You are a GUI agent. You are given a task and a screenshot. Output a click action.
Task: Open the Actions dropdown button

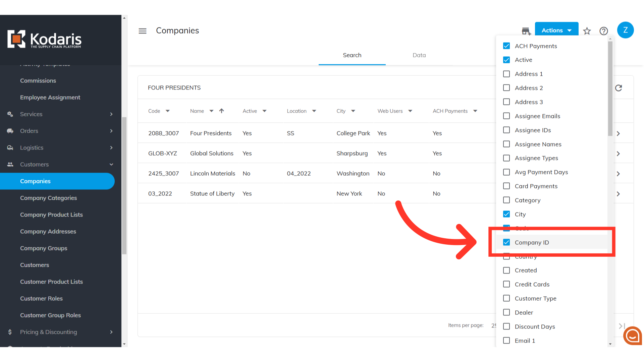556,30
